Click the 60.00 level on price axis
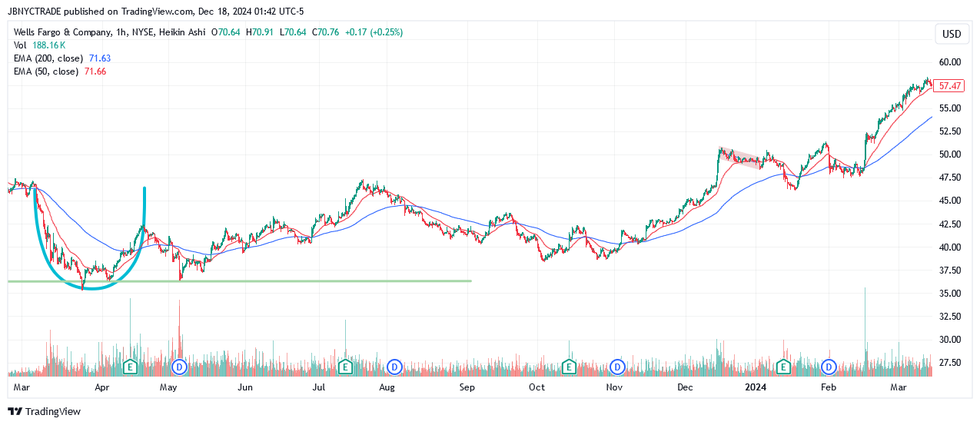 coord(950,62)
